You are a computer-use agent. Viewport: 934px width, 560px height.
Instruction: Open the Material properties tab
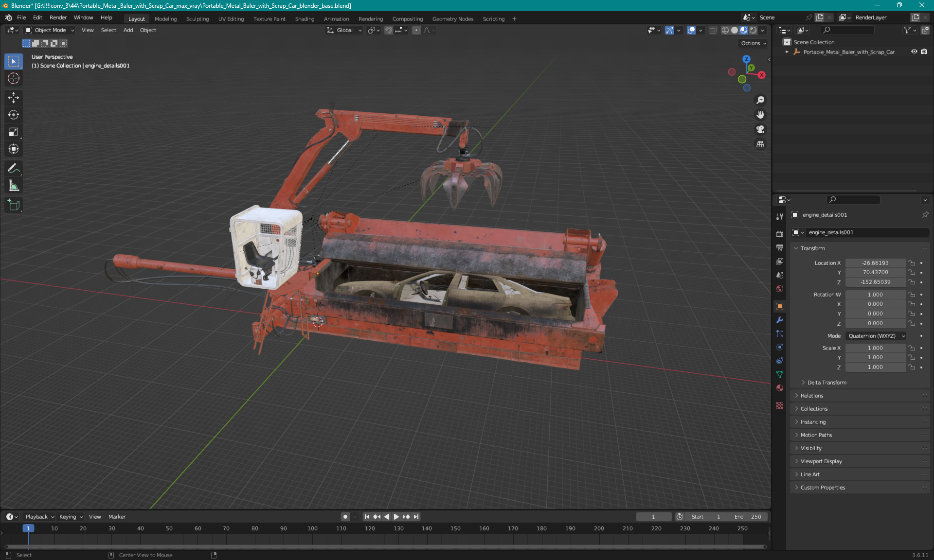pos(780,387)
